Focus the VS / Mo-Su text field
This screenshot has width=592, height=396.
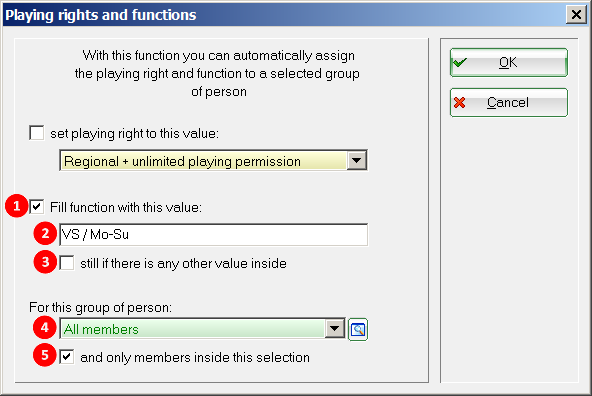[214, 234]
